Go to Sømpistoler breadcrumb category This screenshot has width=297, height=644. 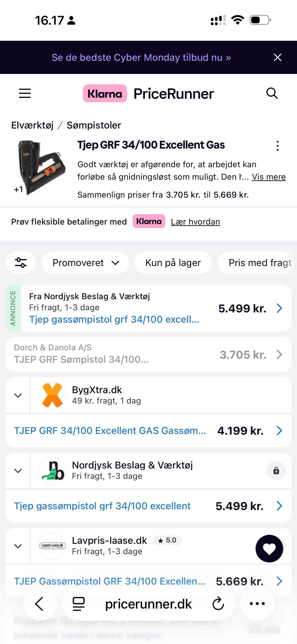[94, 125]
